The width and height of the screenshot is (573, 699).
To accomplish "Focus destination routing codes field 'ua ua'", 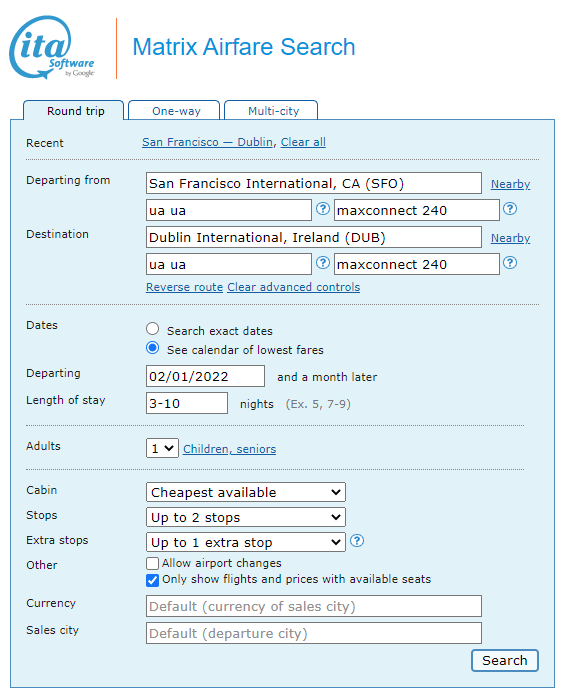I will (229, 264).
